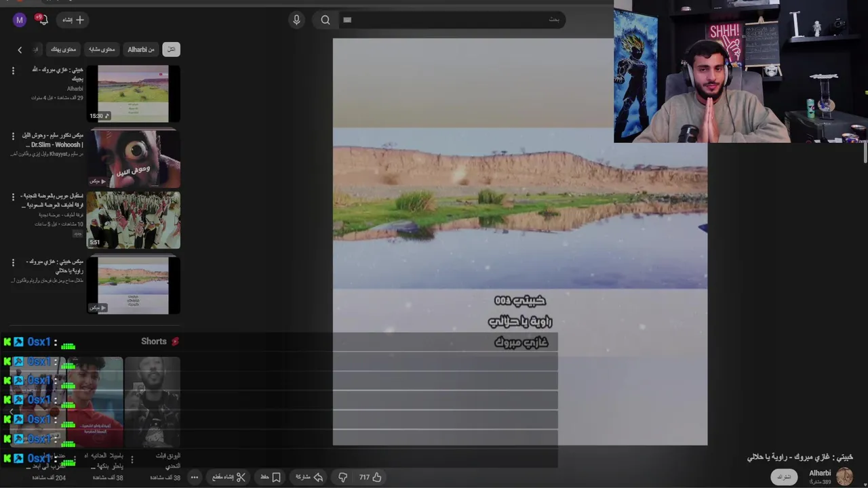Open the notifications bell
868x488 pixels.
tap(43, 20)
